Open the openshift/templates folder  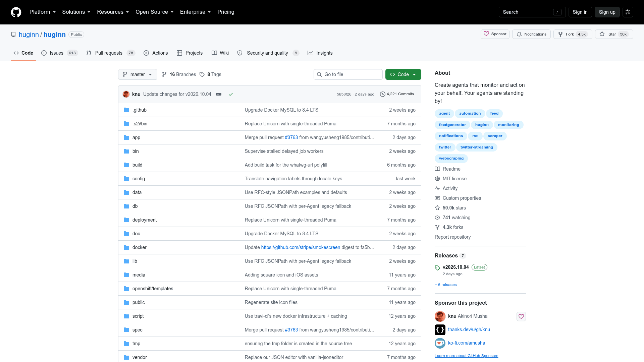click(x=153, y=289)
